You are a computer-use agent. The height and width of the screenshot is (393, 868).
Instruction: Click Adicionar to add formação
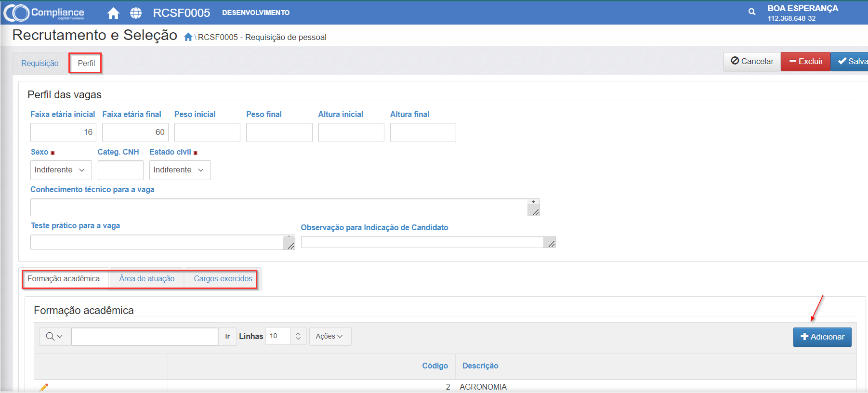tap(822, 337)
